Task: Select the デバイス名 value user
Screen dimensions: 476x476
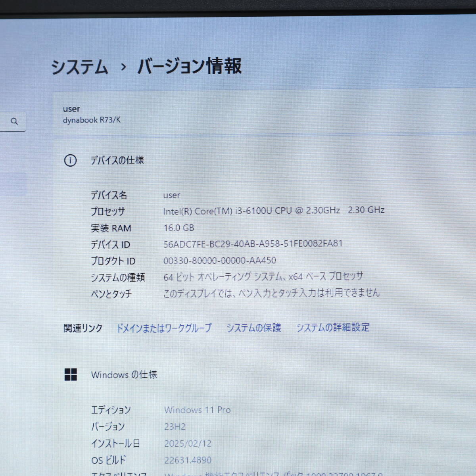Action: pyautogui.click(x=172, y=195)
